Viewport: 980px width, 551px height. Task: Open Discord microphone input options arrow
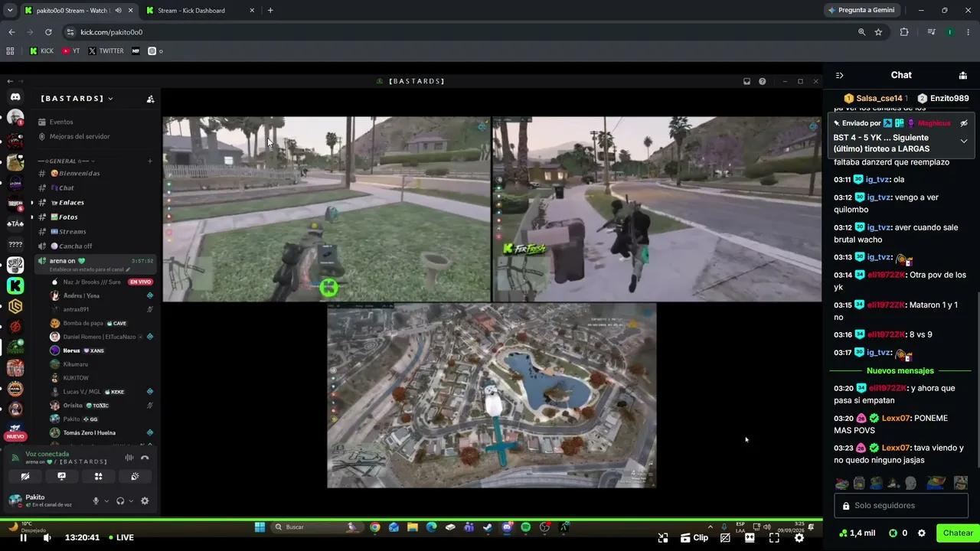click(106, 501)
